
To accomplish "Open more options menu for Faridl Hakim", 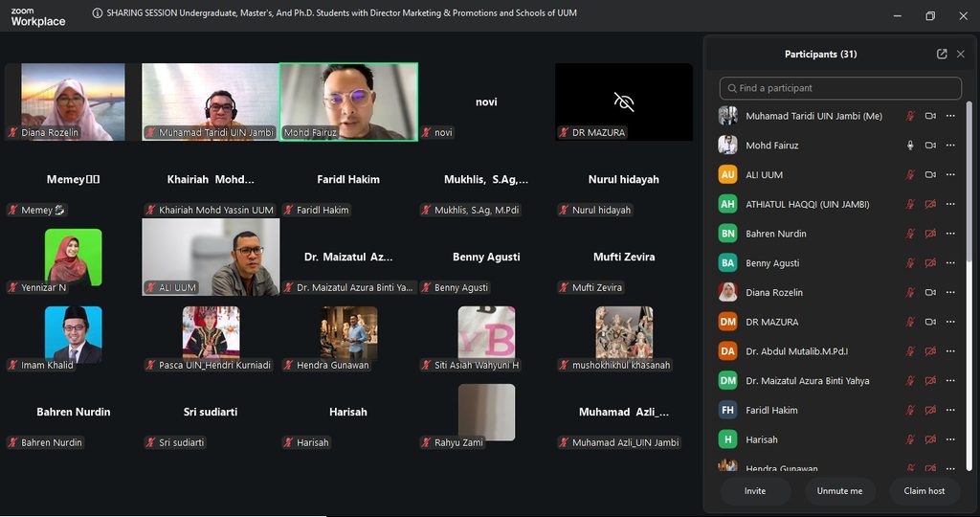I will tap(950, 411).
